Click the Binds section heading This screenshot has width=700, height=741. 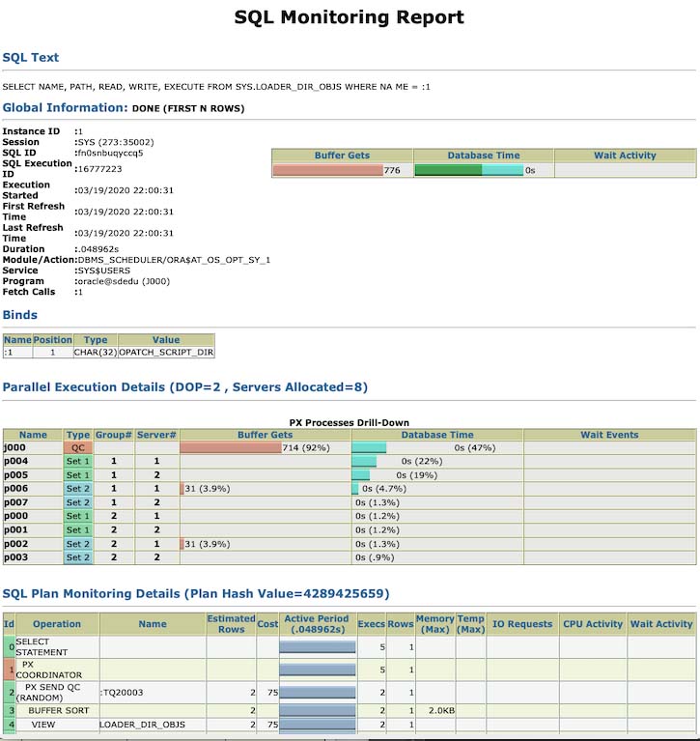20,315
